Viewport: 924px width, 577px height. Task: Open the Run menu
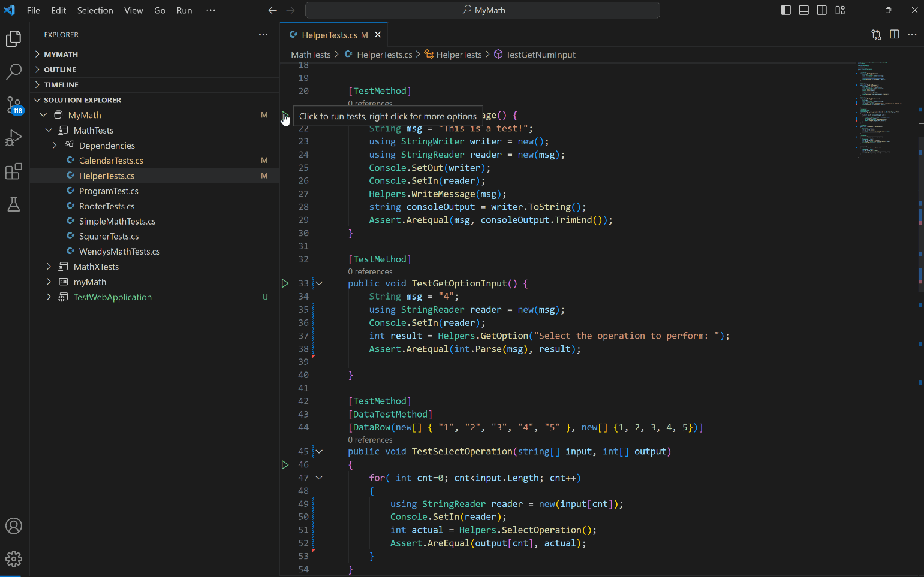click(x=183, y=10)
